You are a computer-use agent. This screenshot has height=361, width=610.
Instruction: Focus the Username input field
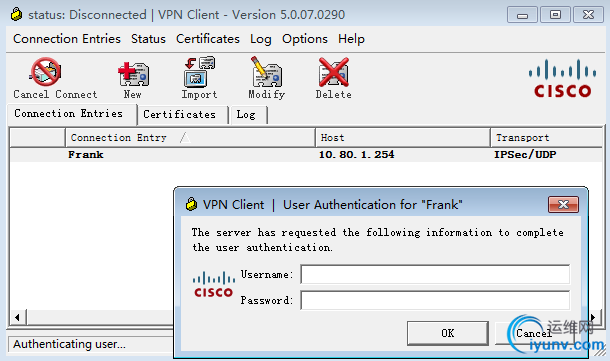pyautogui.click(x=435, y=275)
